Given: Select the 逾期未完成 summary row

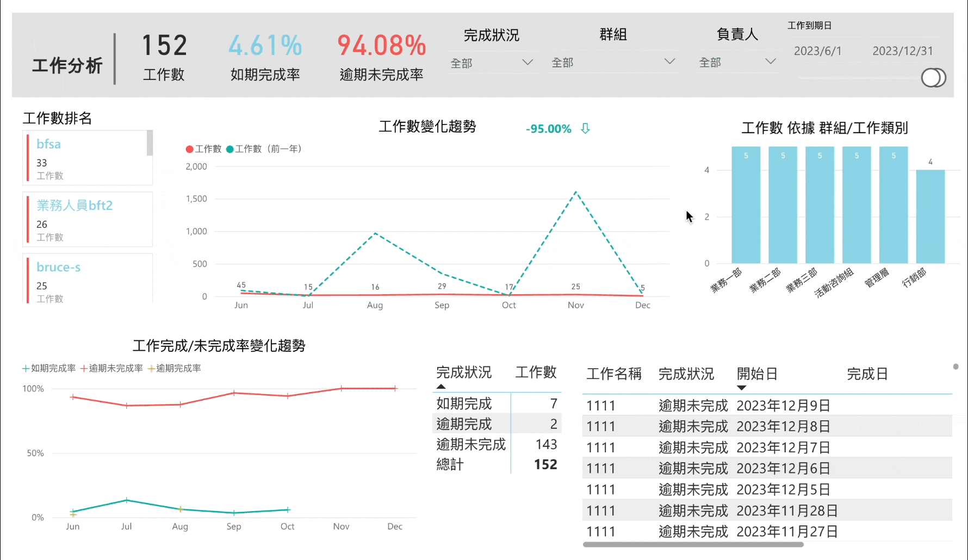Looking at the screenshot, I should coord(498,445).
